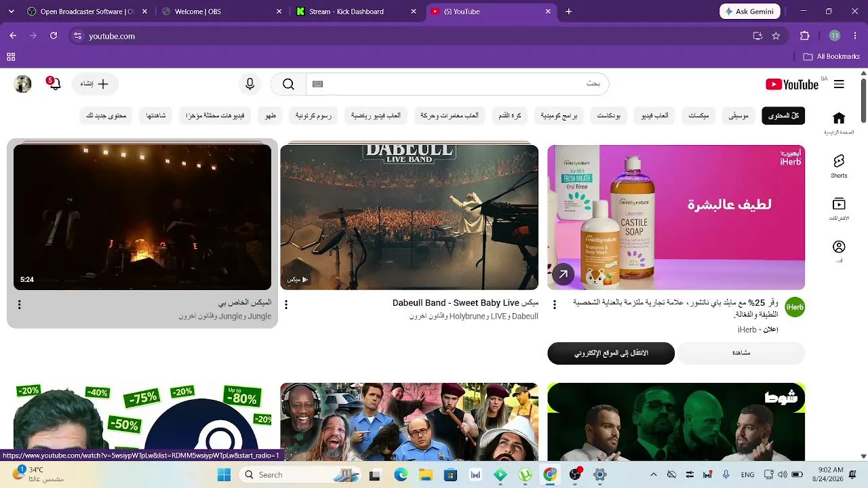Click the Create (إنشاء) plus button

[95, 84]
